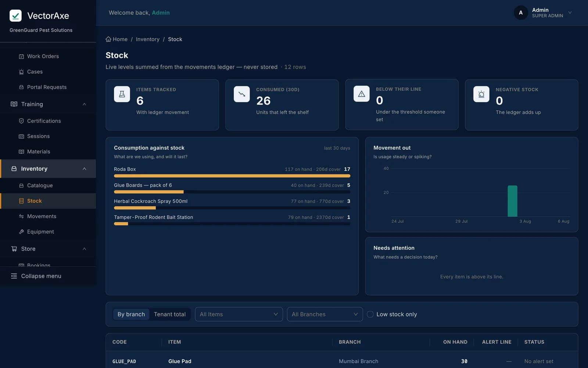Navigate to Home breadcrumb link
The width and height of the screenshot is (588, 368).
point(116,39)
